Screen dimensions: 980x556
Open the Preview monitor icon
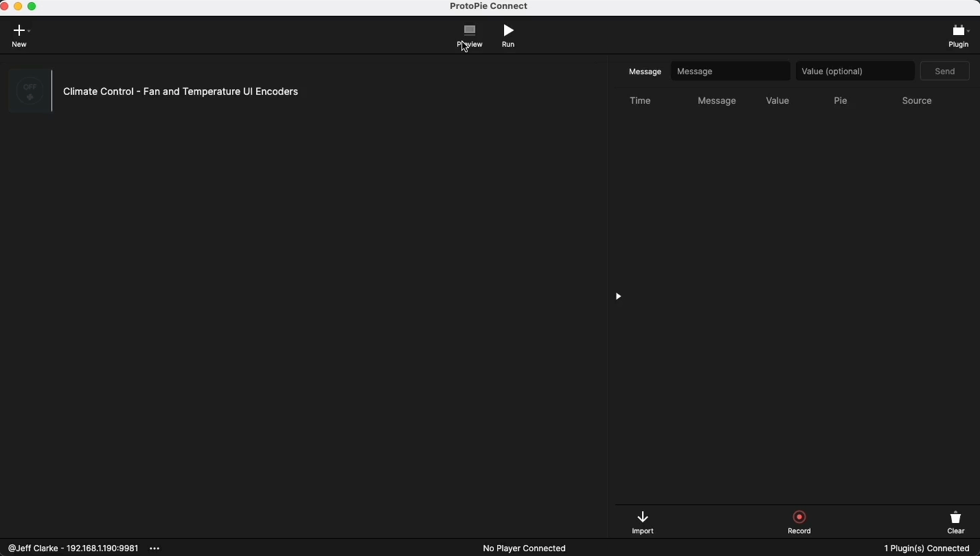point(470,30)
